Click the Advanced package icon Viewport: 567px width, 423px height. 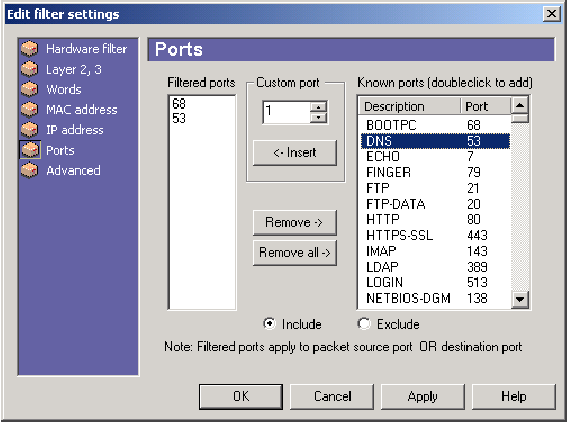click(29, 170)
